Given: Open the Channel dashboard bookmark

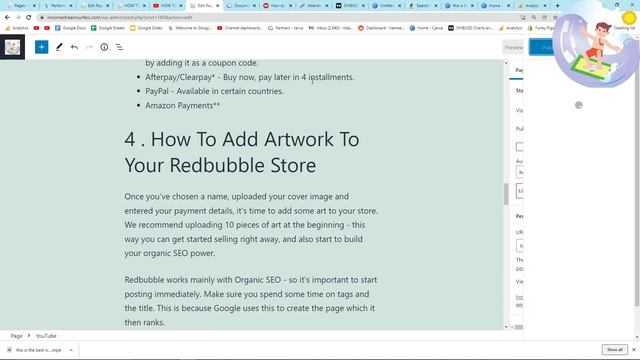Looking at the screenshot, I should [240, 28].
